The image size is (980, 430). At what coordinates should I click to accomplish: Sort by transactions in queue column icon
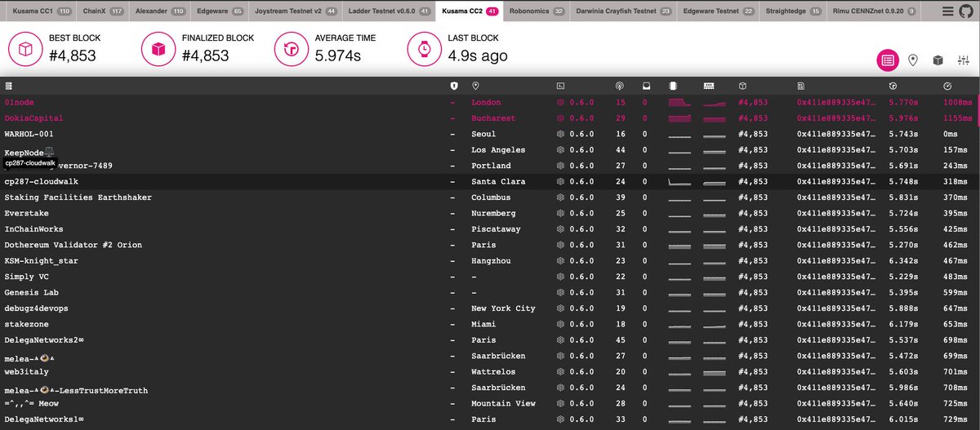tap(646, 86)
